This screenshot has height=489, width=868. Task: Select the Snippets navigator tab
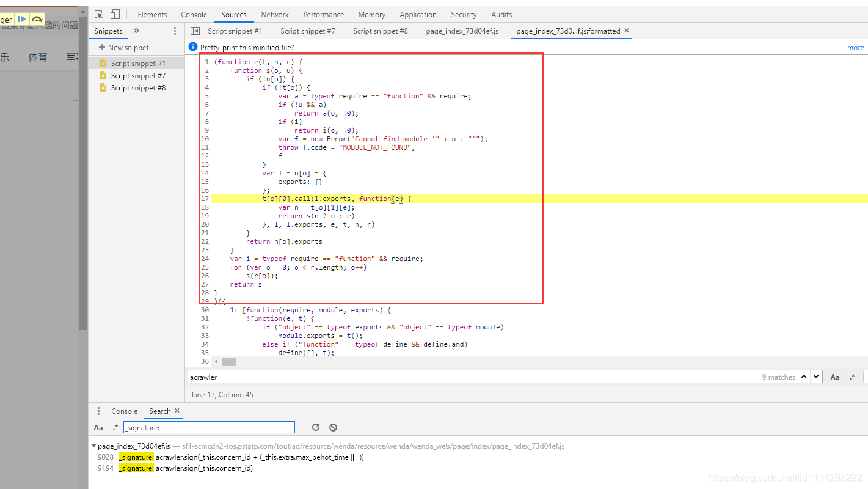point(108,31)
